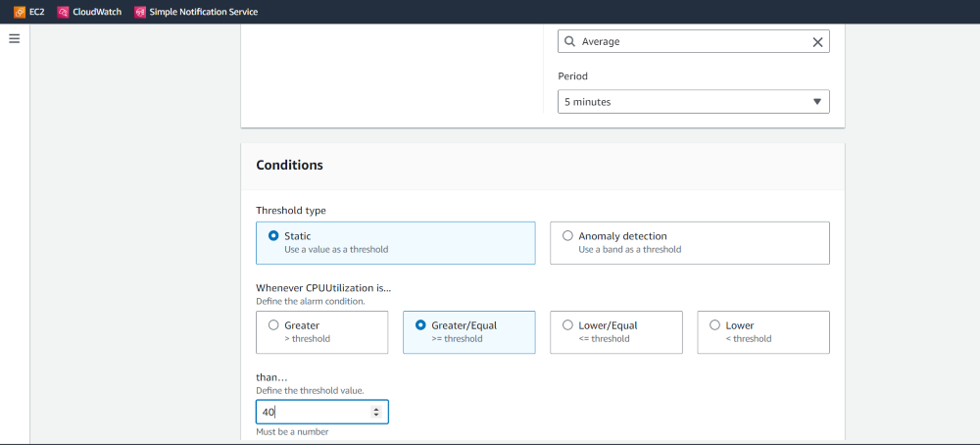Screen dimensions: 980x445
Task: Increase threshold value with up stepper arrow
Action: [x=376, y=409]
